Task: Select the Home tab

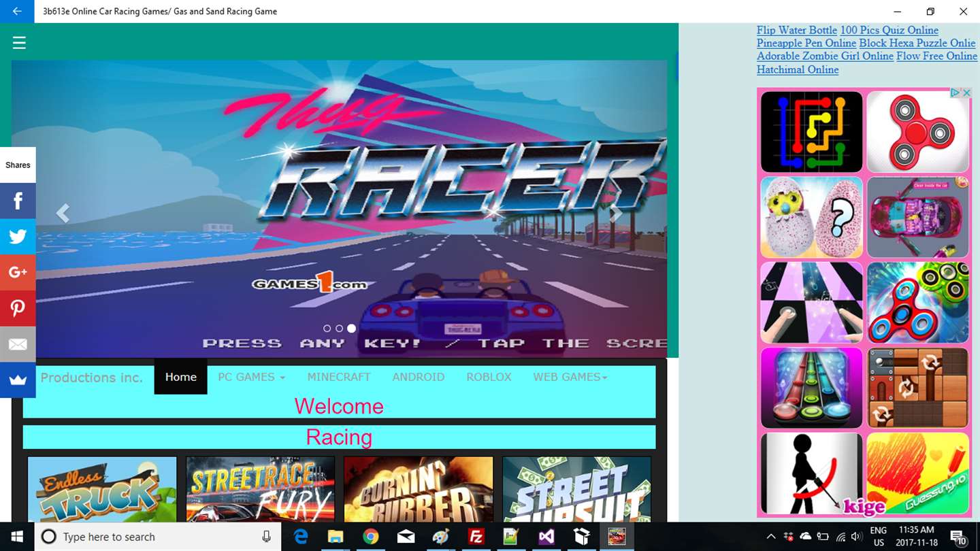Action: (x=180, y=377)
